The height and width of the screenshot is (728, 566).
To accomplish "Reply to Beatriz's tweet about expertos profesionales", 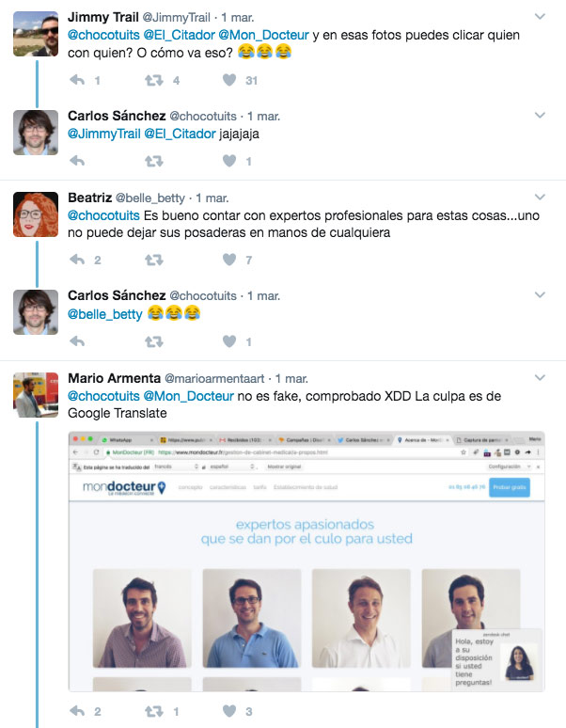I will pyautogui.click(x=77, y=260).
